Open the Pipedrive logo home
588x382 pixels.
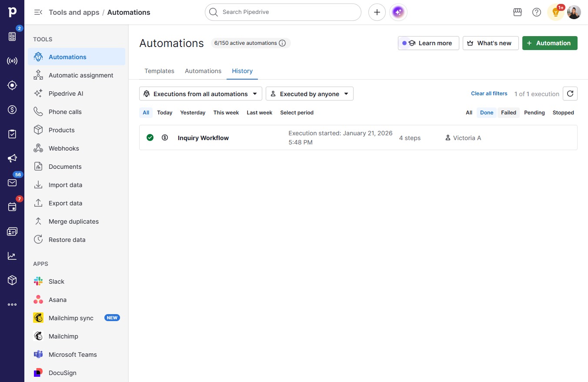pyautogui.click(x=12, y=12)
